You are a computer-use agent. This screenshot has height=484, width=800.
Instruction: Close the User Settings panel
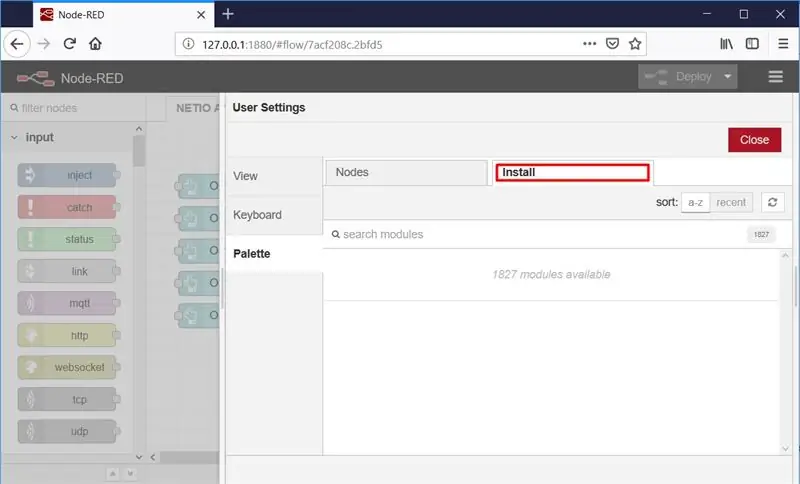click(754, 140)
